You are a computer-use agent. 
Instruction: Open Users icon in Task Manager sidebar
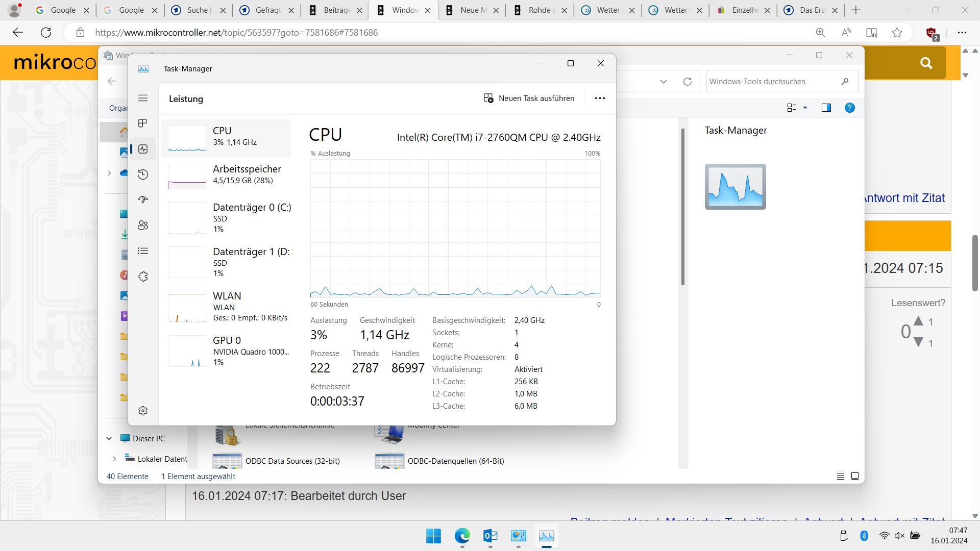pyautogui.click(x=143, y=226)
